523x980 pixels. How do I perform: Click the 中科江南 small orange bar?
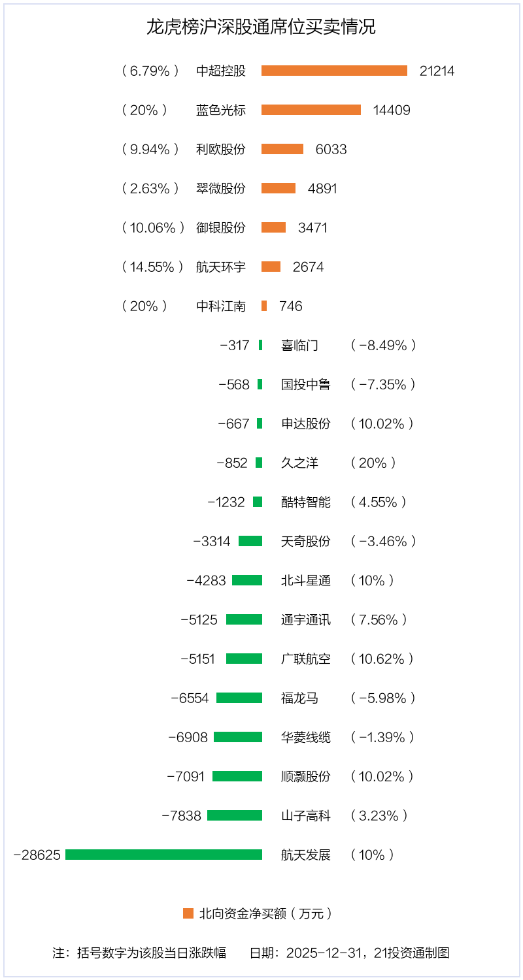(264, 306)
